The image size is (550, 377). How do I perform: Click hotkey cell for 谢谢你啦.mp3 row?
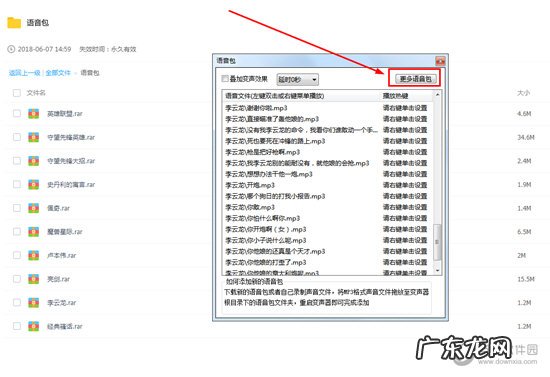(405, 108)
